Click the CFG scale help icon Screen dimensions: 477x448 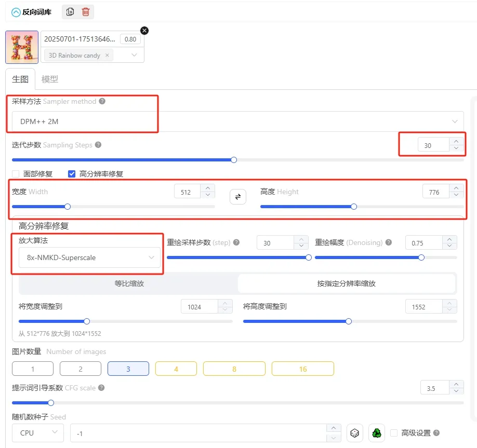101,388
